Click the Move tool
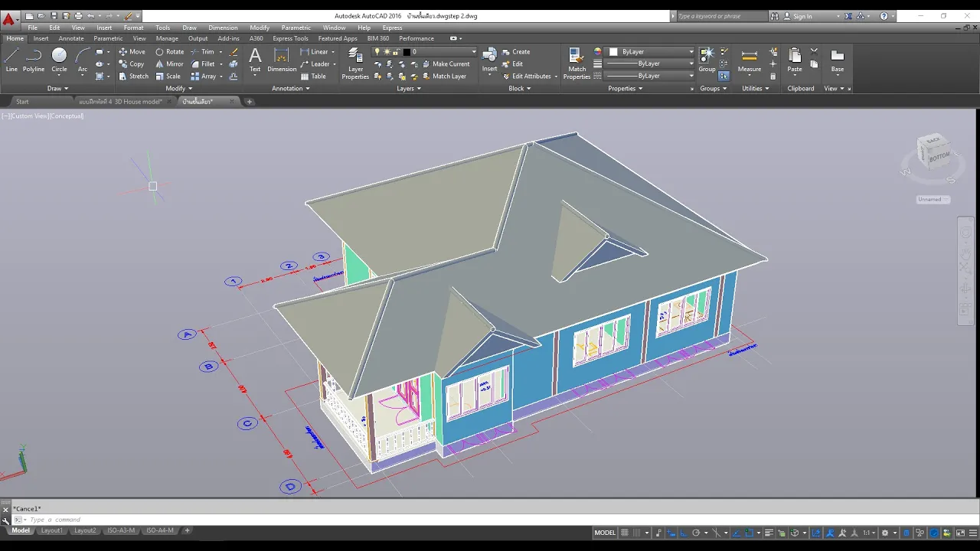Screen dimensions: 980x551 [x=132, y=52]
